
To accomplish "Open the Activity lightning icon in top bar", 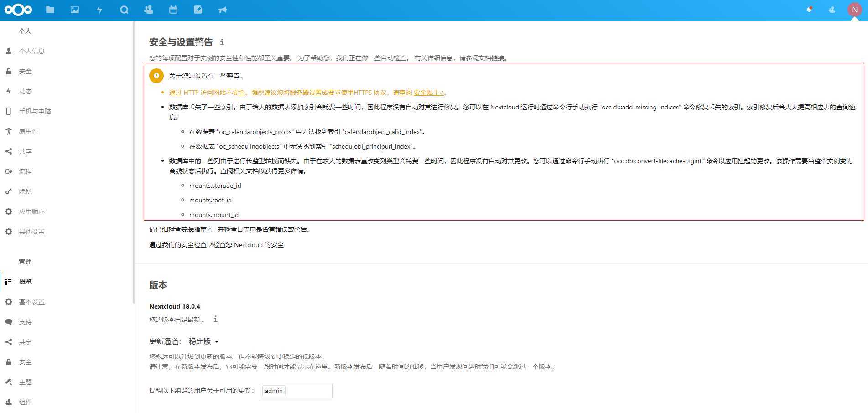I will 99,10.
